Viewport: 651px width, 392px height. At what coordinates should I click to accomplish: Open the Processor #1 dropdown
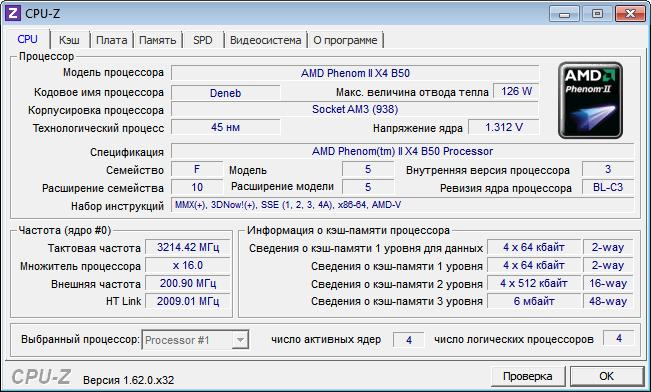coord(195,340)
